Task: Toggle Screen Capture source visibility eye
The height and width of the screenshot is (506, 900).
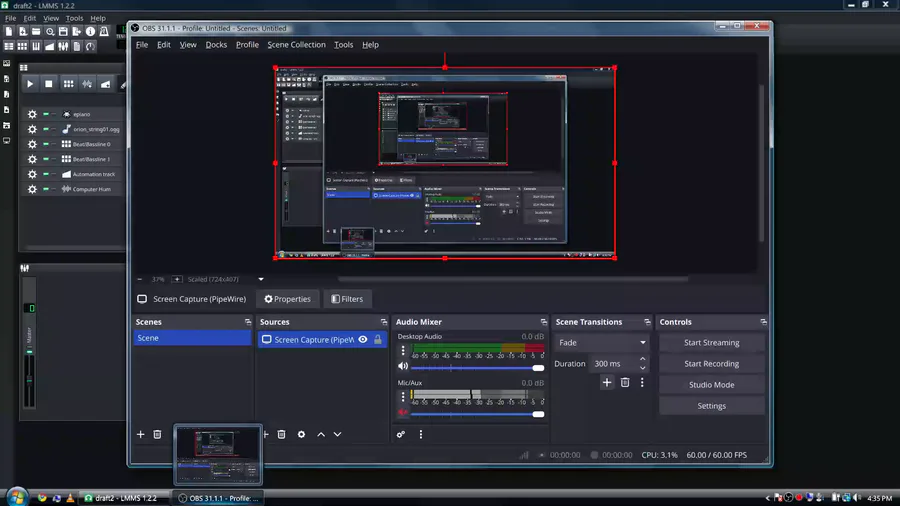Action: (x=363, y=340)
